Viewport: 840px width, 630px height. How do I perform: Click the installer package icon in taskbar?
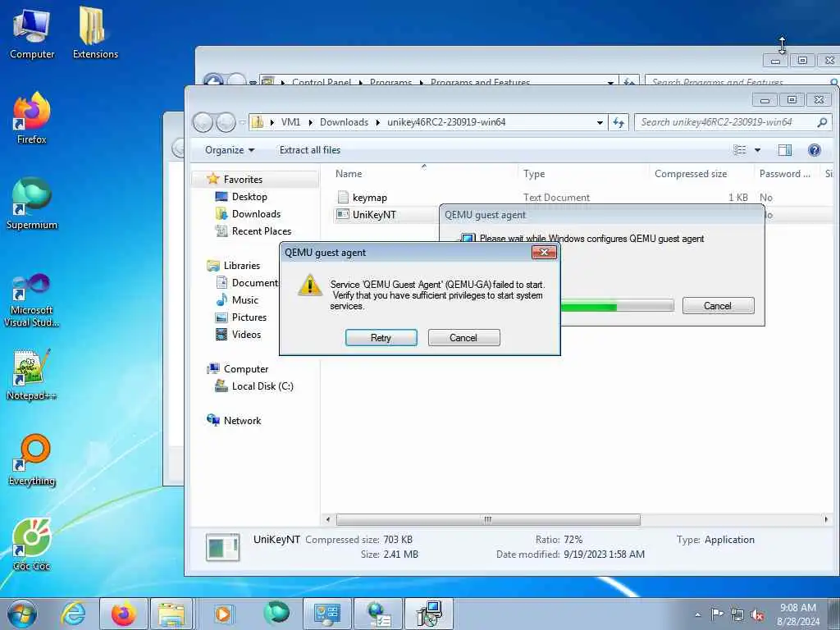click(429, 614)
